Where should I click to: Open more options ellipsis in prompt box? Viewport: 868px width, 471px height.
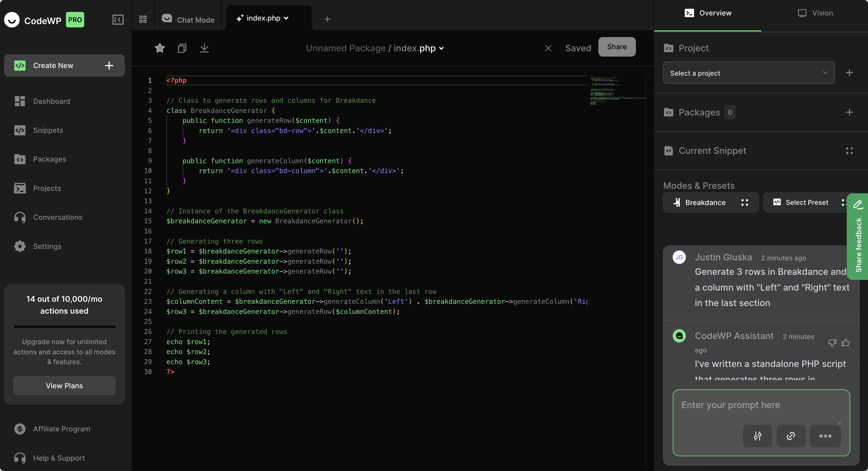[825, 436]
